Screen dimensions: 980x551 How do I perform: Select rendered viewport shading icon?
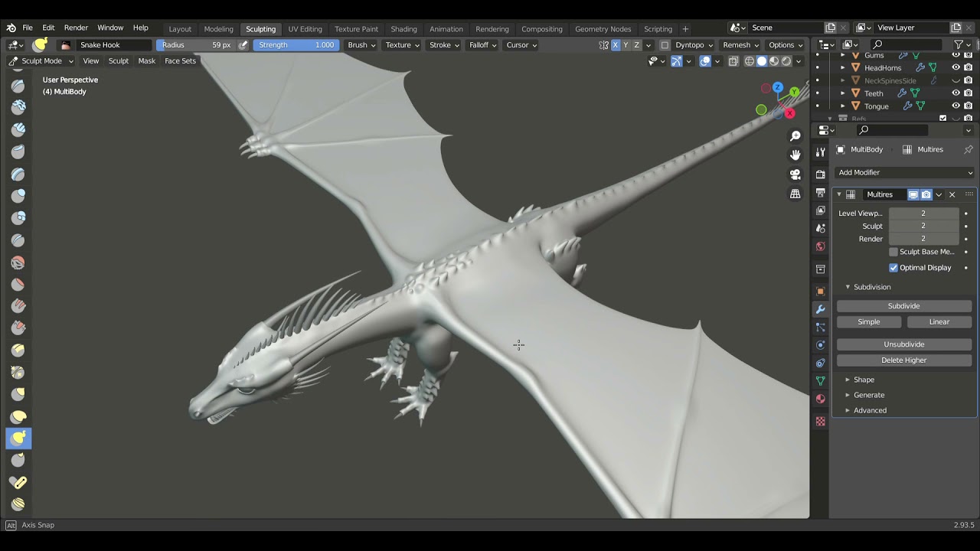pos(786,61)
